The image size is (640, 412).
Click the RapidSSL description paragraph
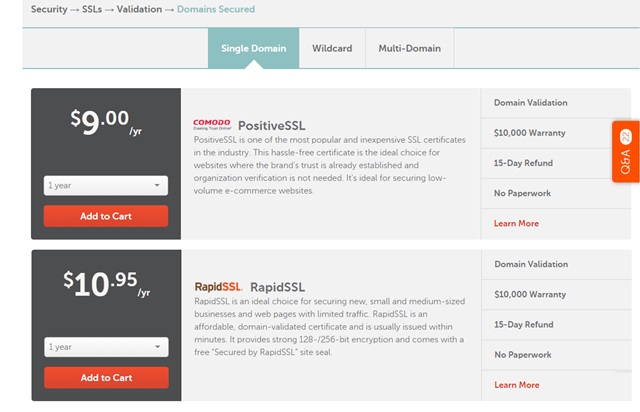click(x=329, y=327)
